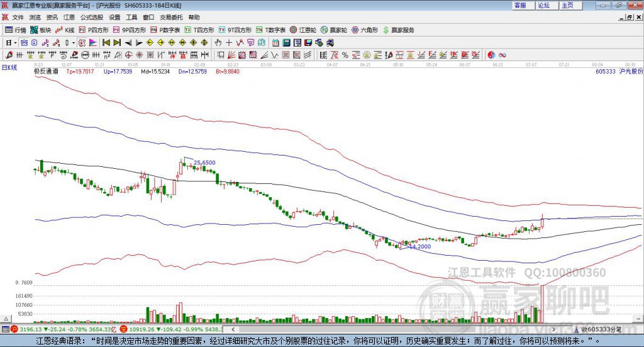Screen dimensions: 644x347
Task: Open the 公式选股 menu
Action: (x=92, y=17)
